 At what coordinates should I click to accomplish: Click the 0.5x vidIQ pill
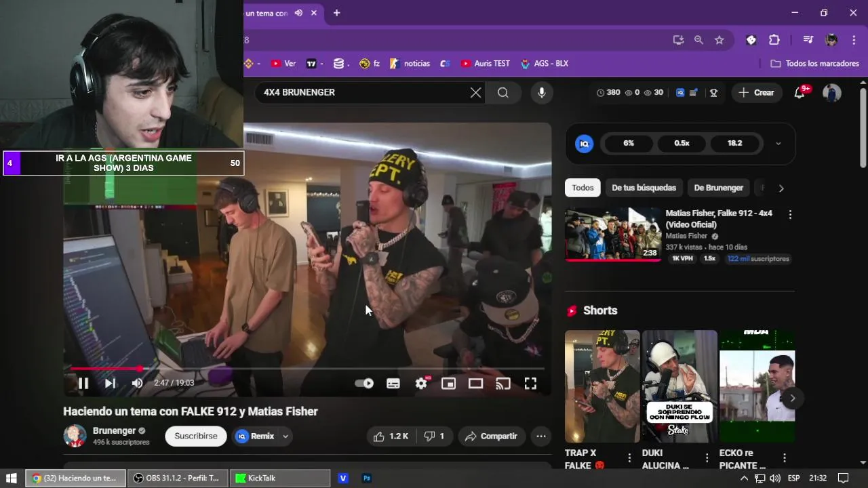[x=682, y=143]
